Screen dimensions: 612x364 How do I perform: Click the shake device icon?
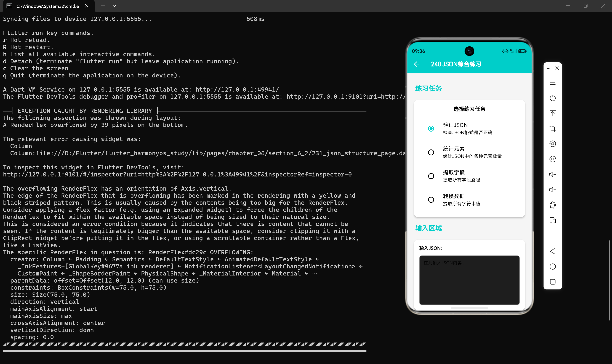pos(552,205)
